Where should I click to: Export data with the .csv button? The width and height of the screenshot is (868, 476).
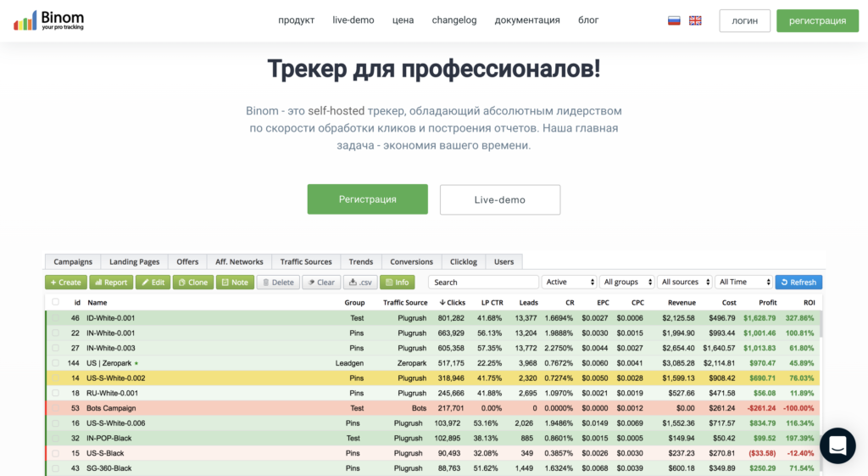[360, 282]
